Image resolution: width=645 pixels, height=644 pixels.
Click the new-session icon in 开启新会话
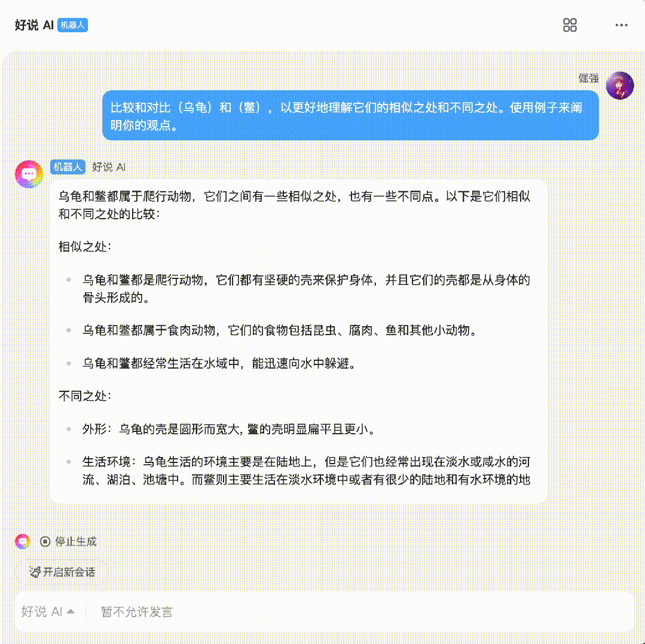tap(35, 572)
